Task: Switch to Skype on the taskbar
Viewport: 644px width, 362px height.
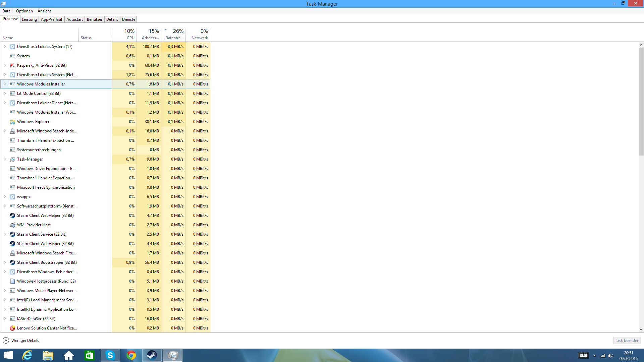Action: point(110,355)
